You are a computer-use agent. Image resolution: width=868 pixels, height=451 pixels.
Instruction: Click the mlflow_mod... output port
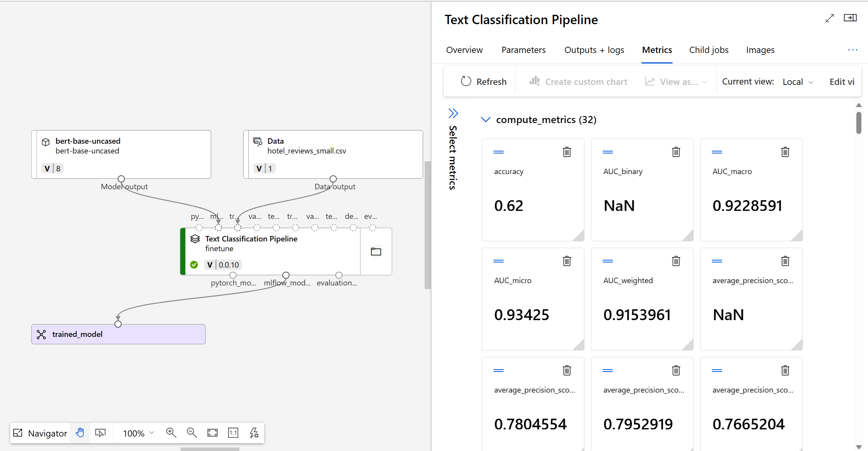pyautogui.click(x=286, y=275)
